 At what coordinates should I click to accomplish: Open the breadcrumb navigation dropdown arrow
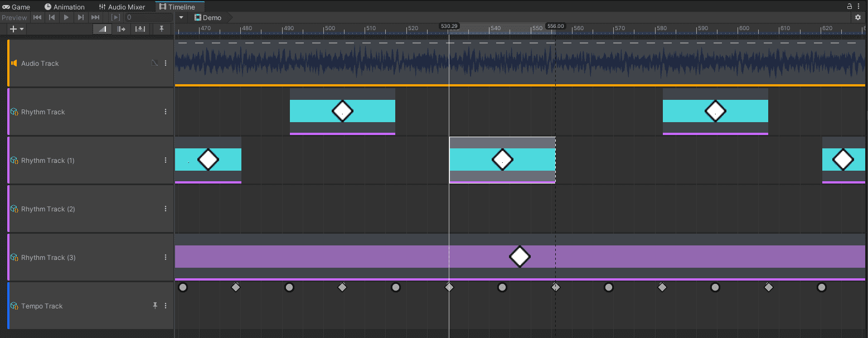tap(180, 17)
